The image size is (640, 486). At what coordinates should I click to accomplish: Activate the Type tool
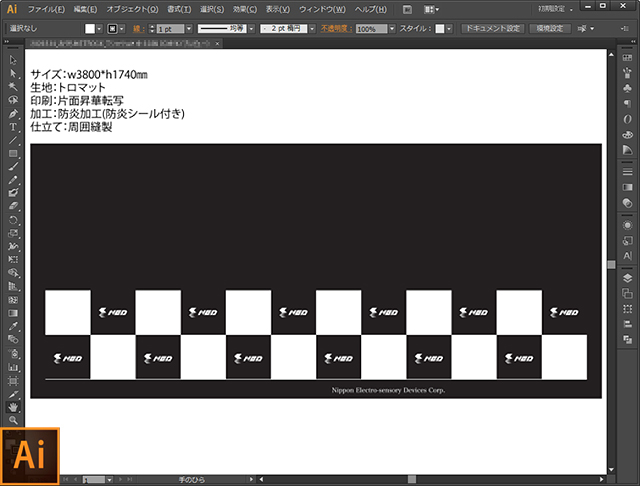click(13, 127)
